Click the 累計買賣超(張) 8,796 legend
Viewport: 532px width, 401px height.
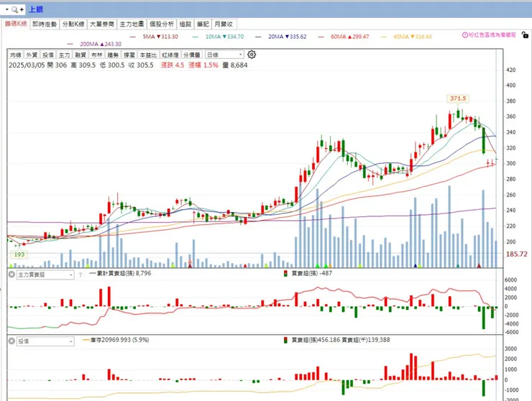pos(121,273)
